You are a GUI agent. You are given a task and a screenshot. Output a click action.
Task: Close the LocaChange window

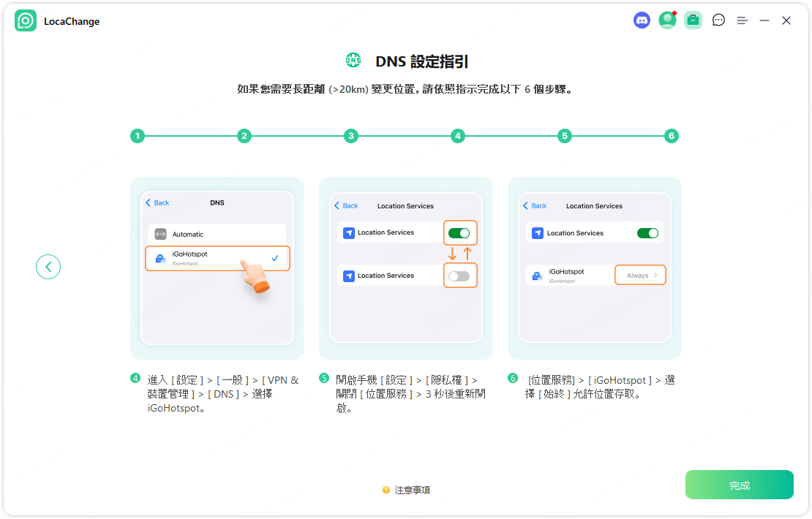pos(786,20)
